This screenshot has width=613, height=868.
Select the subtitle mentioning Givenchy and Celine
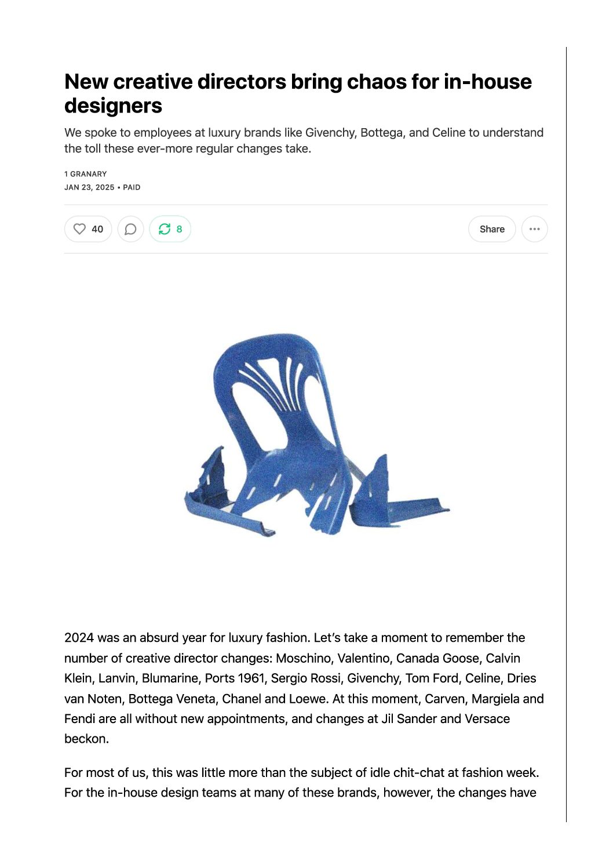(x=304, y=140)
